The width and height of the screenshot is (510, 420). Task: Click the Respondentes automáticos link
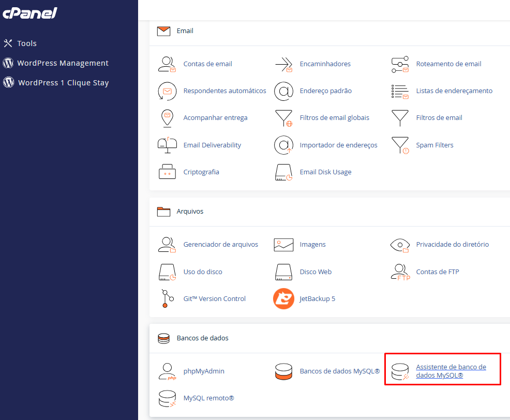(x=224, y=91)
